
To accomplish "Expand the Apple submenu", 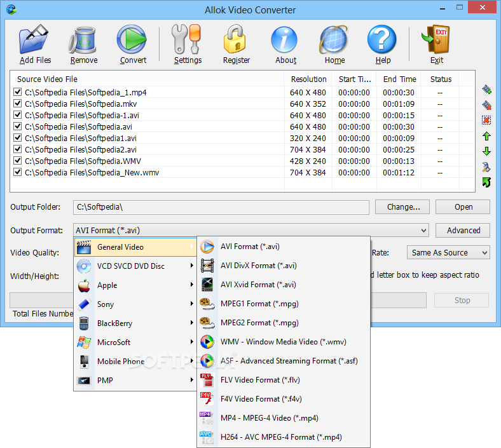I will 135,285.
